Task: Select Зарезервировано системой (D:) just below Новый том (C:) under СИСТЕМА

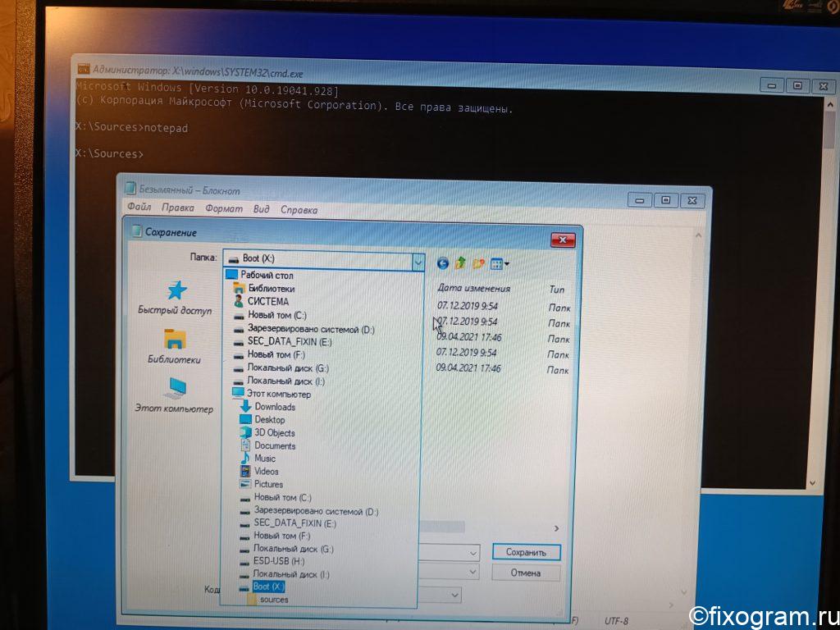Action: tap(304, 329)
